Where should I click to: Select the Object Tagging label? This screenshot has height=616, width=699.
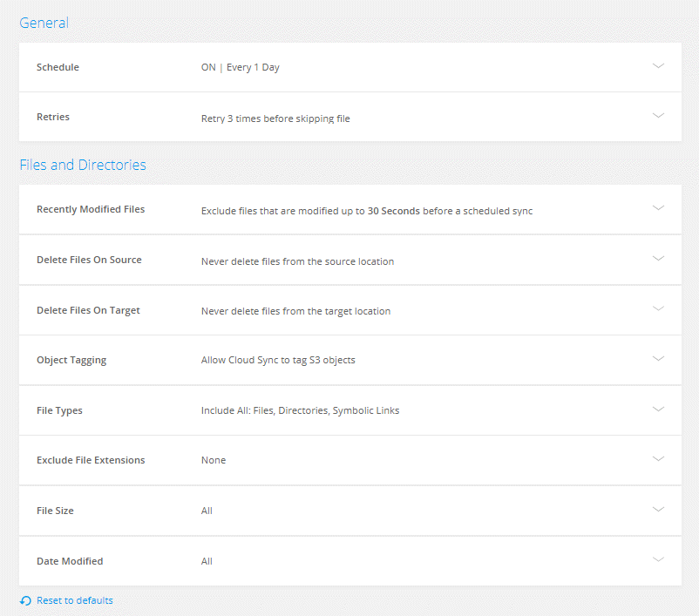(x=71, y=360)
